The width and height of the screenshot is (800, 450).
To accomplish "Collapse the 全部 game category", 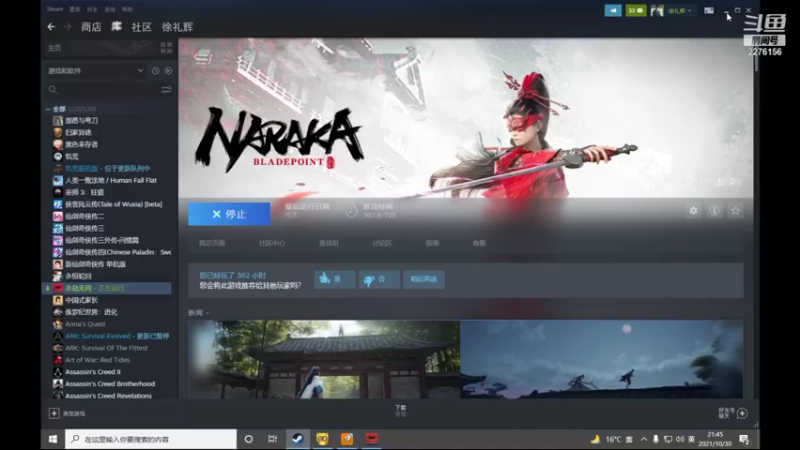I will [48, 109].
